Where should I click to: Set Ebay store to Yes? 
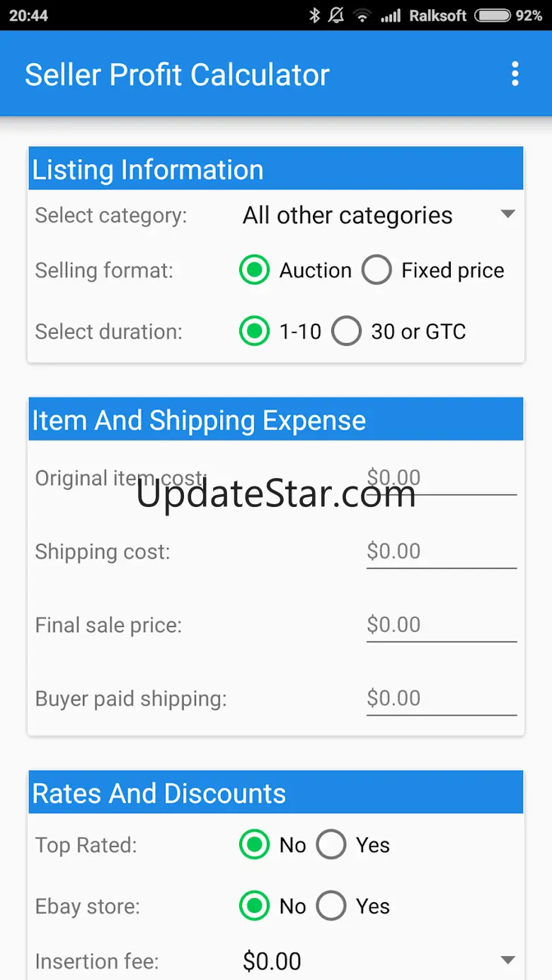pyautogui.click(x=331, y=906)
